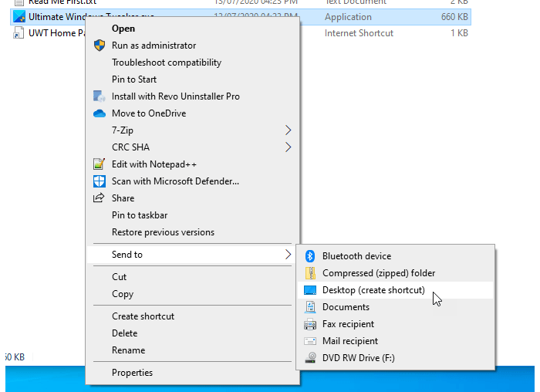Image resolution: width=540 pixels, height=392 pixels.
Task: Click the DVD RW Drive icon
Action: point(310,358)
